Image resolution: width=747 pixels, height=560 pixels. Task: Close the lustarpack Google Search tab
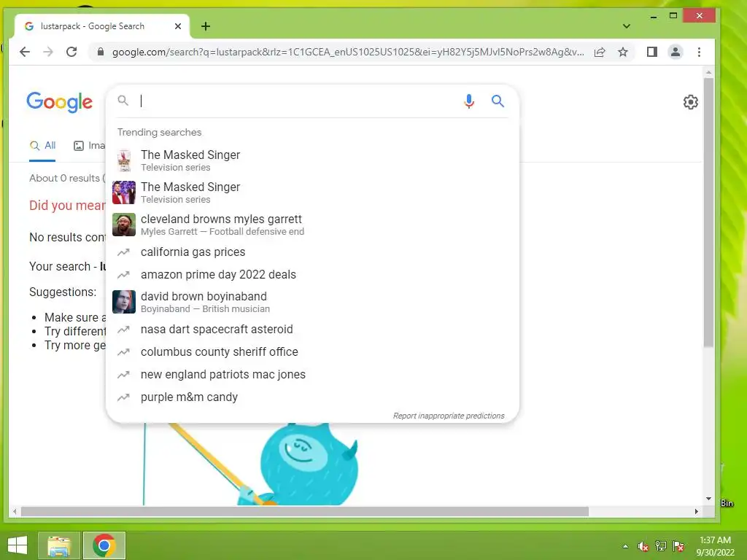click(x=178, y=26)
